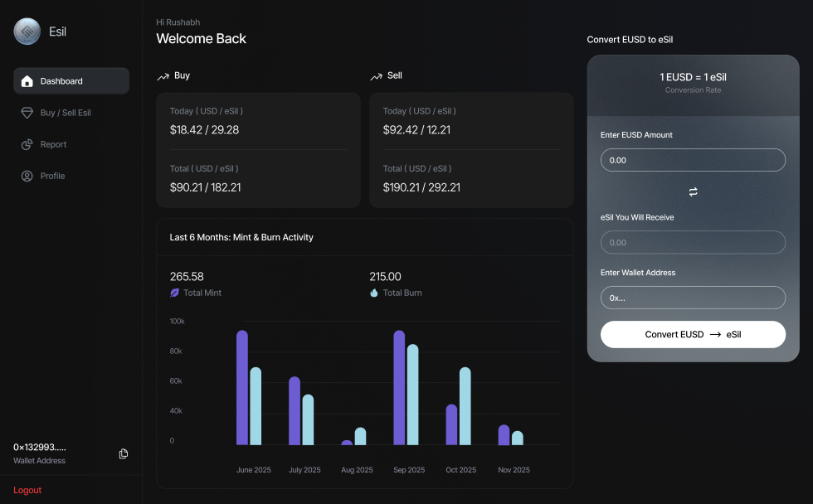Screen dimensions: 813x504
Task: Go to Buy / Sell Esil page
Action: point(66,113)
